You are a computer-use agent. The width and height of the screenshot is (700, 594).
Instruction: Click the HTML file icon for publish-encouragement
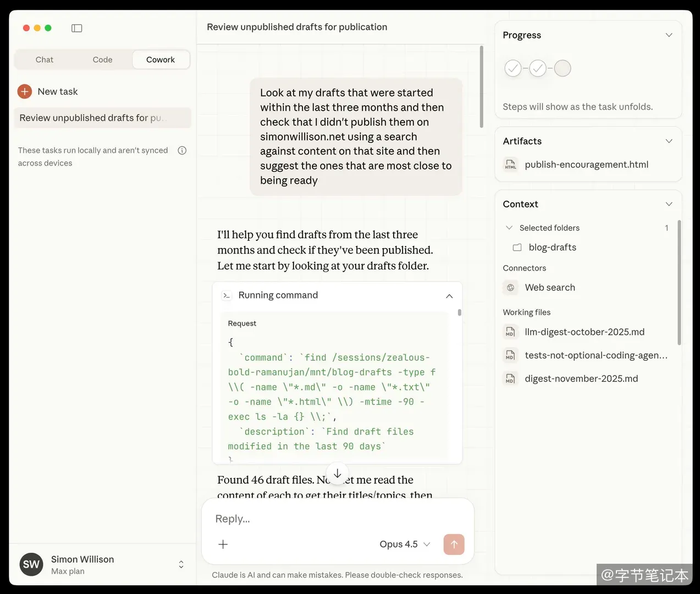point(510,164)
